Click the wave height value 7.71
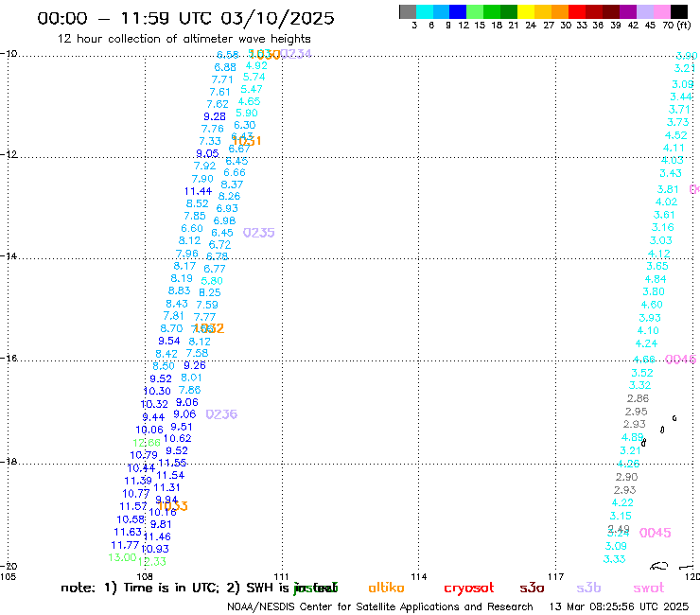The image size is (700, 615). (x=222, y=79)
